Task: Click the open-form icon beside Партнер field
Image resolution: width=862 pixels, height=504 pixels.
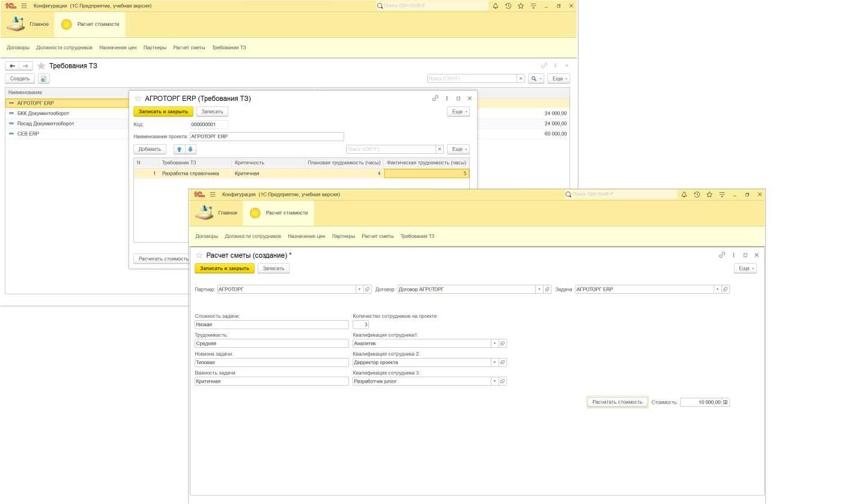Action: (x=368, y=290)
